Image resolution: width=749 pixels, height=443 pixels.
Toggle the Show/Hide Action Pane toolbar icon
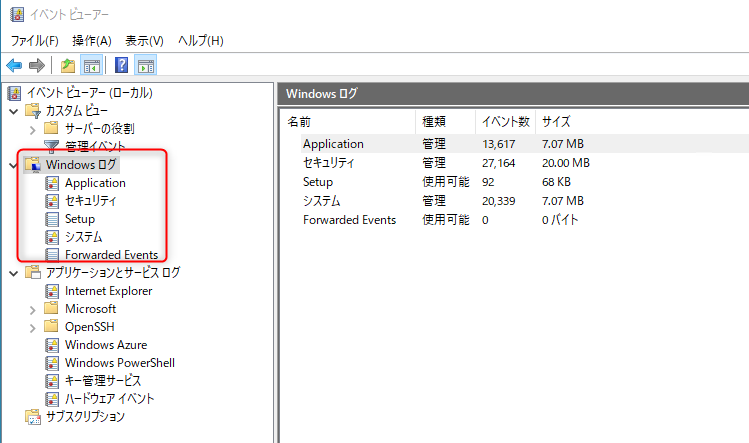146,65
